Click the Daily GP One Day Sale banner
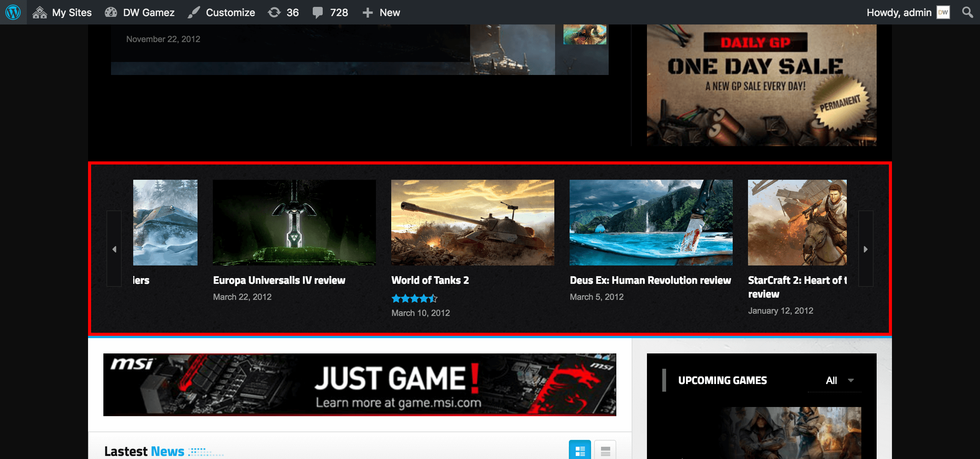This screenshot has height=459, width=980. [762, 85]
